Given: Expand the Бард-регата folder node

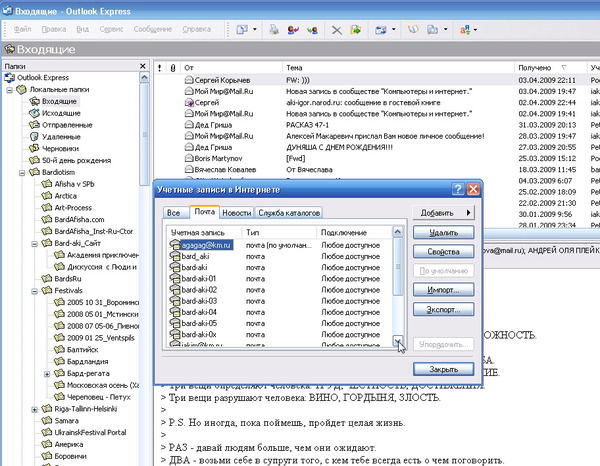Looking at the screenshot, I should pyautogui.click(x=47, y=374).
